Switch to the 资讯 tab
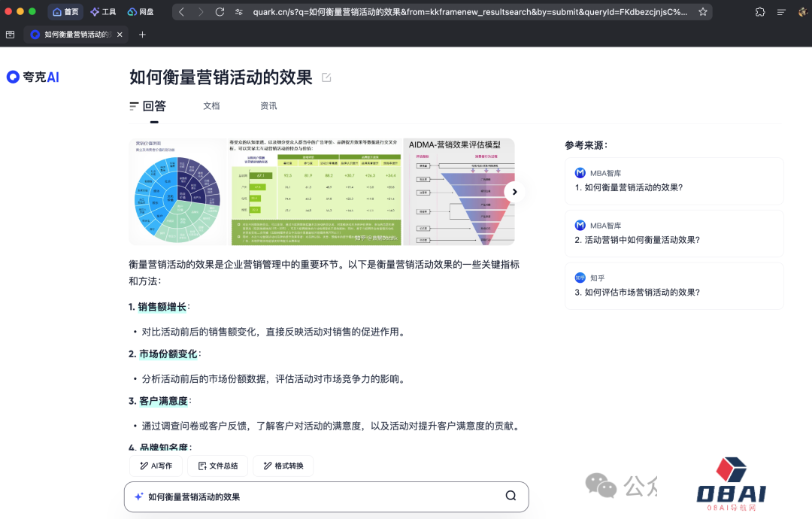 pyautogui.click(x=268, y=106)
